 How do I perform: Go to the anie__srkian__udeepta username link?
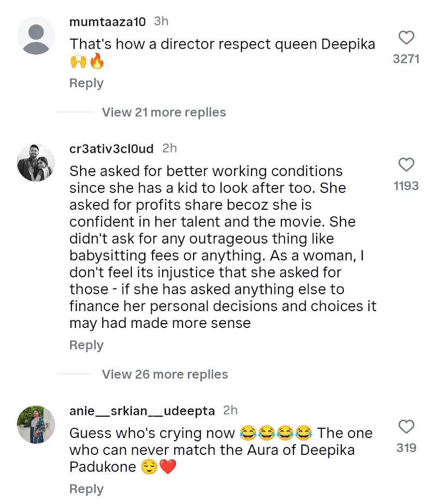pyautogui.click(x=142, y=410)
